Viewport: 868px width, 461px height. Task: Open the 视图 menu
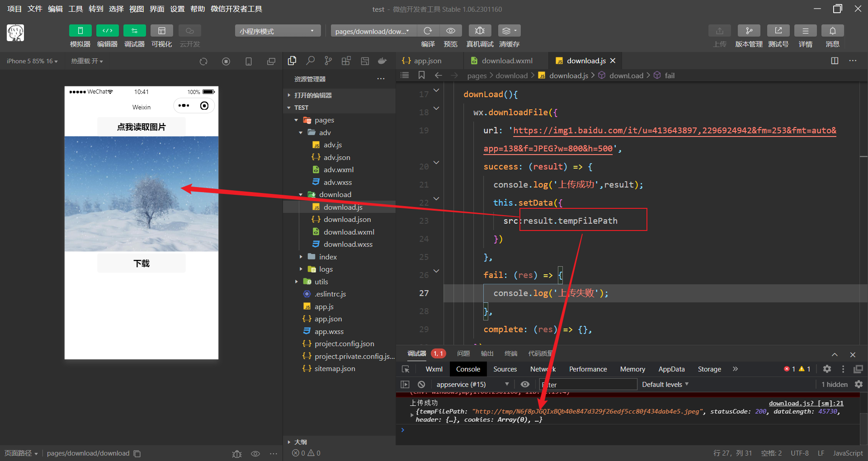(x=137, y=9)
